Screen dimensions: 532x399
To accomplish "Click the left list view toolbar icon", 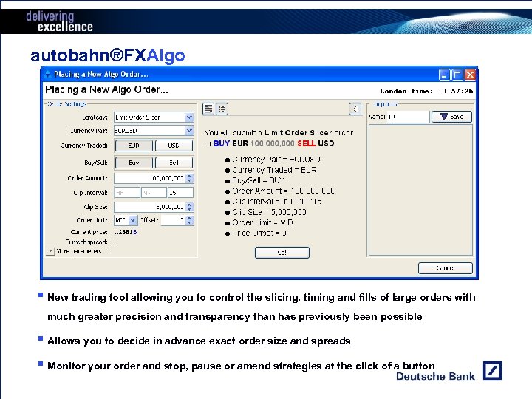I will pyautogui.click(x=208, y=109).
